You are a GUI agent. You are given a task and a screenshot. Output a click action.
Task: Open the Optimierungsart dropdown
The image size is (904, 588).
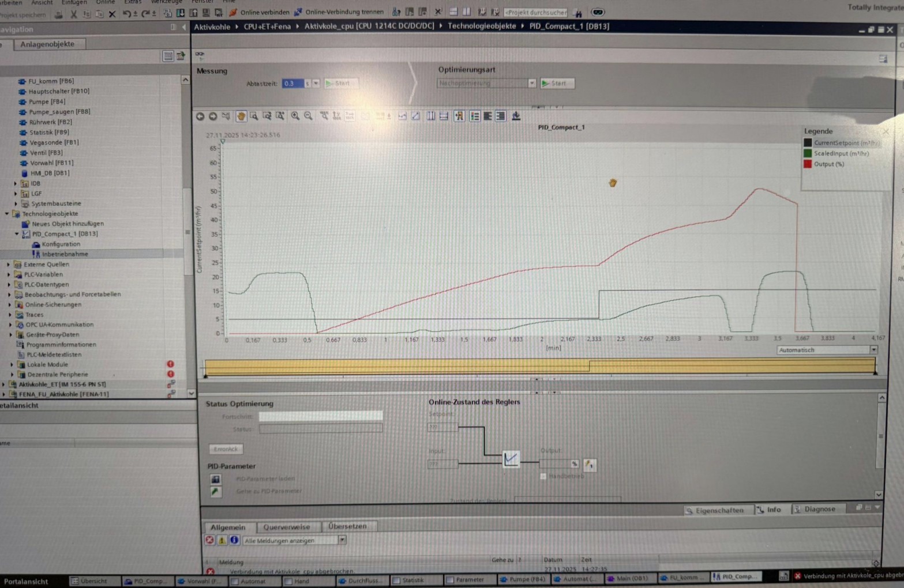pyautogui.click(x=531, y=84)
